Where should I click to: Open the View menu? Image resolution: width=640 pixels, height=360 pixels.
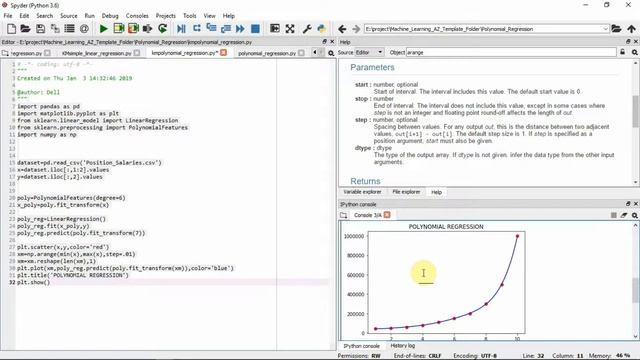click(209, 16)
